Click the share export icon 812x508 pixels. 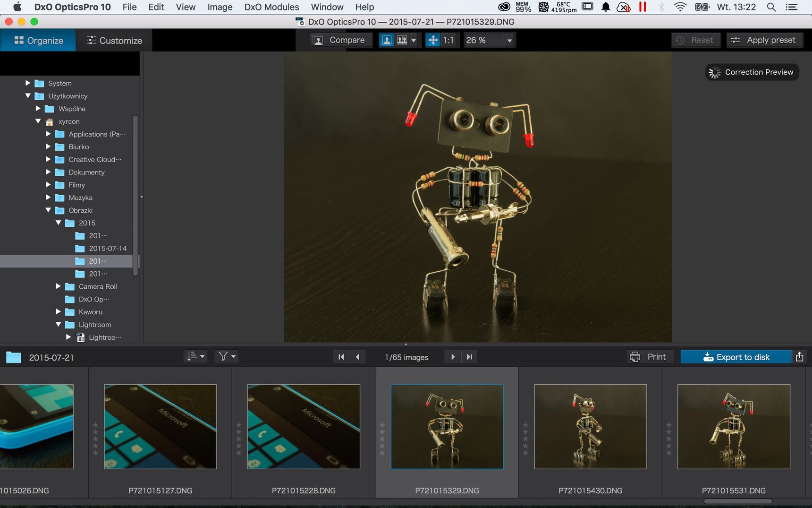pyautogui.click(x=799, y=357)
